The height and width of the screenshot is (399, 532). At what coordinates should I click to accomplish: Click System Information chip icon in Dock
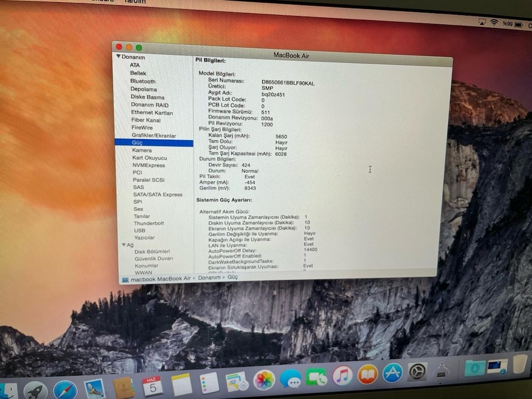[x=442, y=371]
